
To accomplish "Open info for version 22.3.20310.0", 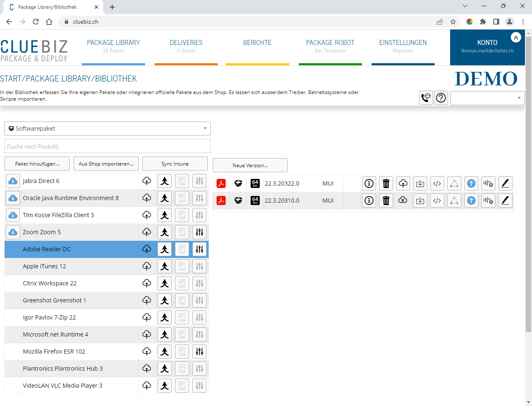I will [369, 201].
